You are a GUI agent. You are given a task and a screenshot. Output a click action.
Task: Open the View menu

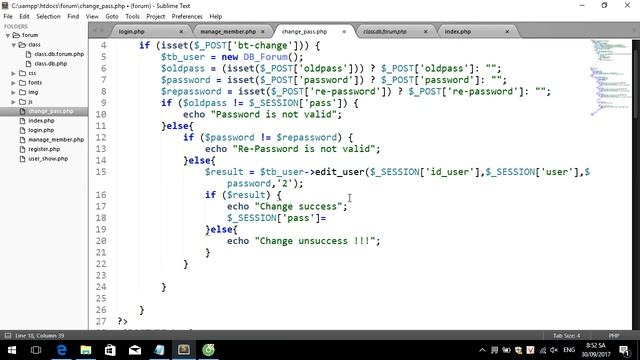pyautogui.click(x=92, y=17)
